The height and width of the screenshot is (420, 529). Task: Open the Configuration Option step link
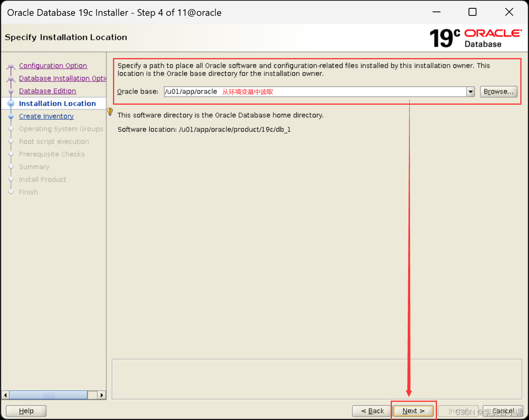point(53,66)
